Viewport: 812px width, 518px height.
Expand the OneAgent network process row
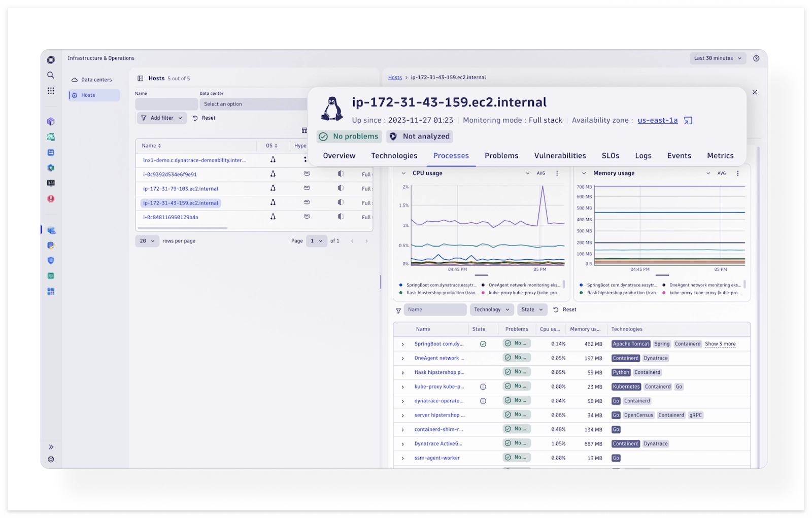[x=403, y=359]
